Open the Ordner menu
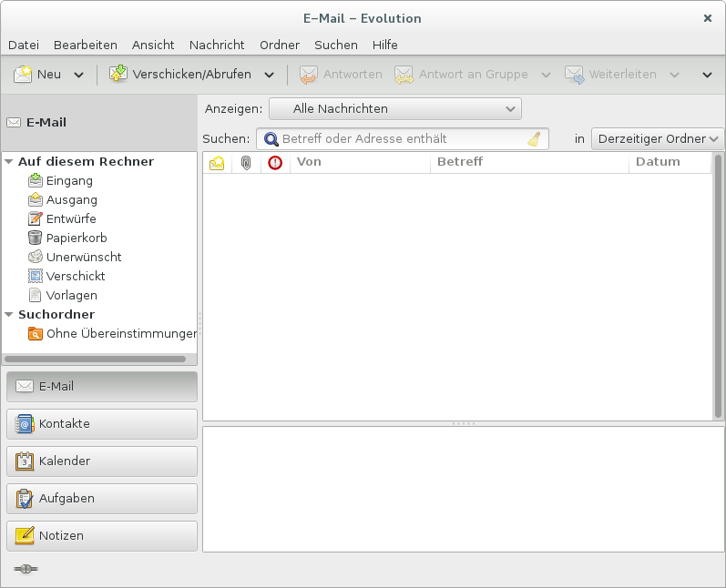Viewport: 726px width, 588px height. 279,45
